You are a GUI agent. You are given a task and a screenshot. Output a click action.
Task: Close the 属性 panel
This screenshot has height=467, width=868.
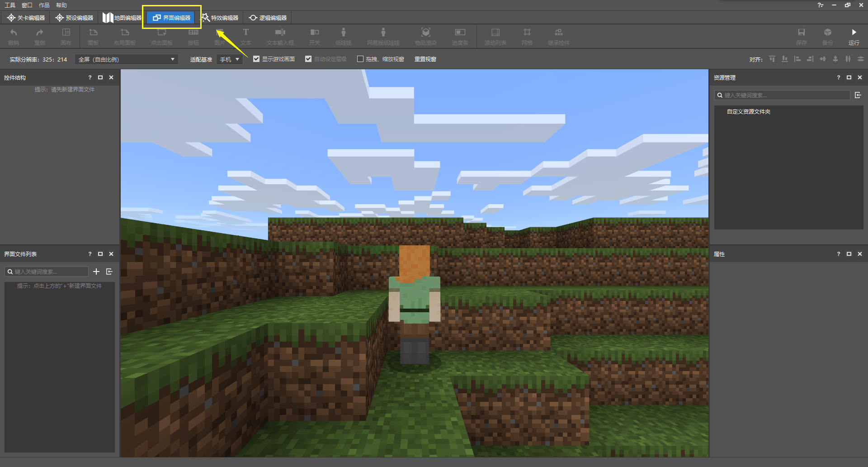click(860, 254)
